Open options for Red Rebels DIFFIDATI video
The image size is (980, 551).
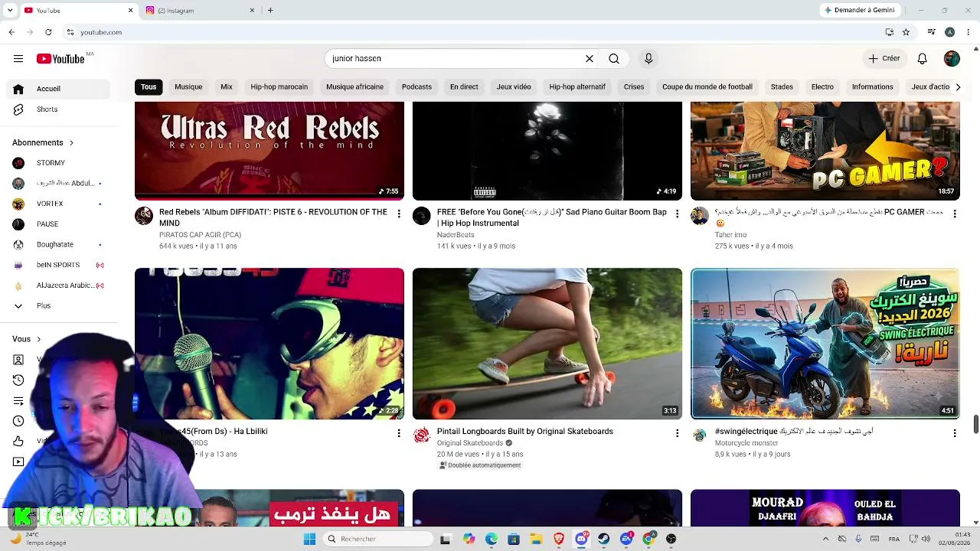pos(398,214)
